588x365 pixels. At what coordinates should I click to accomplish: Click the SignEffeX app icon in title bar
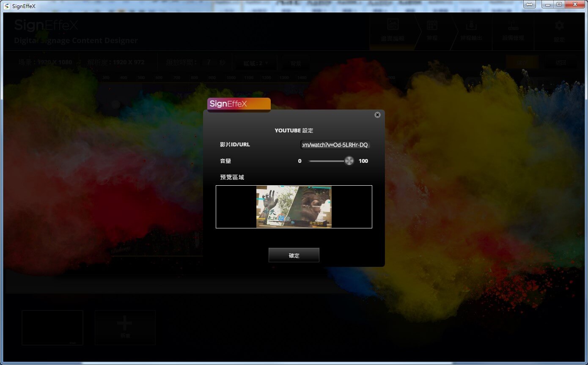point(6,6)
